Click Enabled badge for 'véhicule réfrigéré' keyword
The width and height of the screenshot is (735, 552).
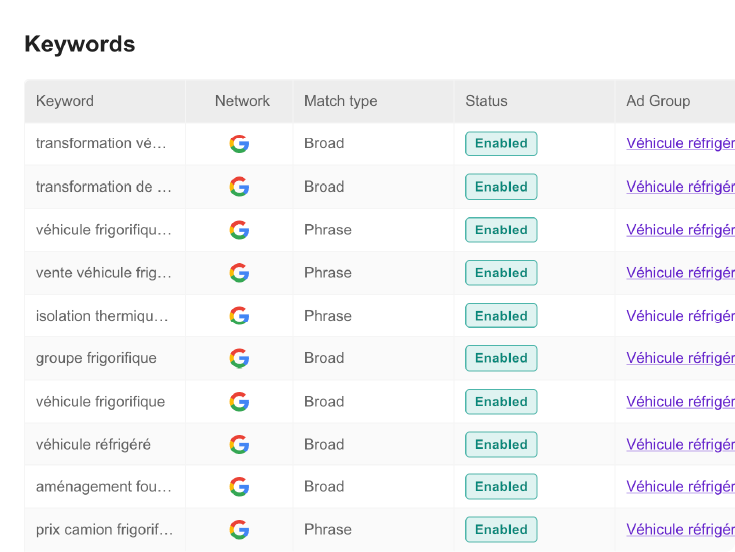pyautogui.click(x=501, y=444)
